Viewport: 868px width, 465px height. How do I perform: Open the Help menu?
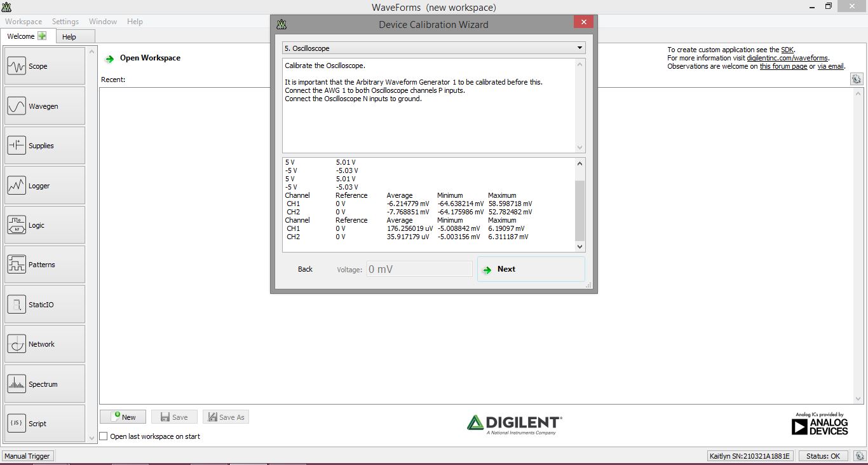(x=135, y=22)
